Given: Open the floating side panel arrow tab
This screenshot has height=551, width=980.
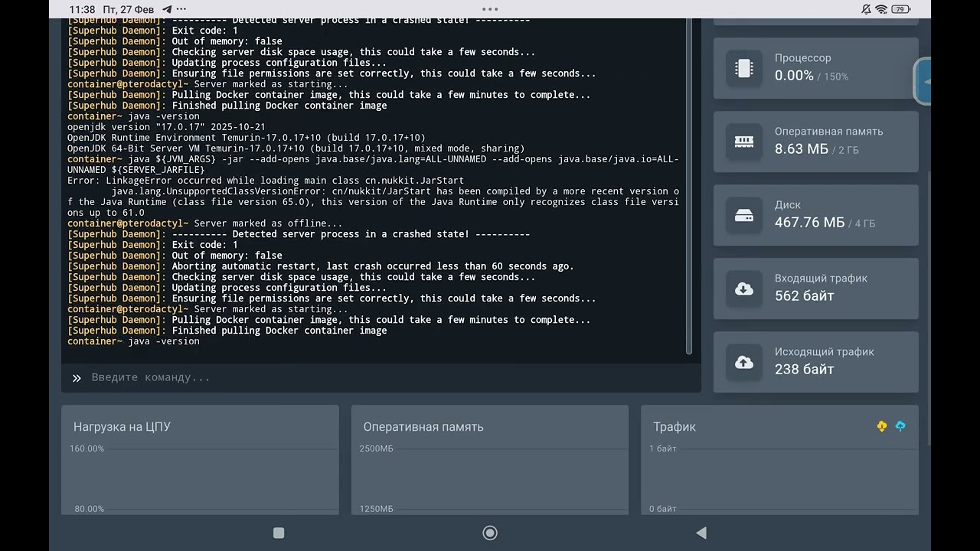Looking at the screenshot, I should coord(923,81).
